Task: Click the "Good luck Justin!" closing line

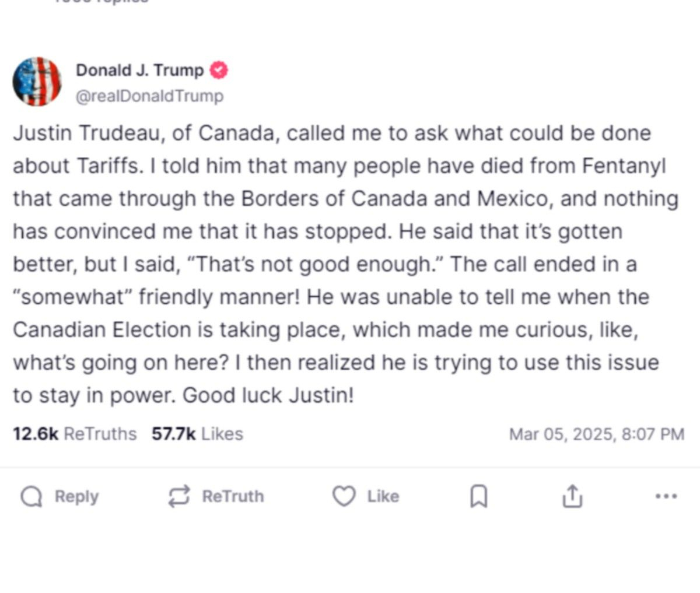Action: pyautogui.click(x=268, y=395)
